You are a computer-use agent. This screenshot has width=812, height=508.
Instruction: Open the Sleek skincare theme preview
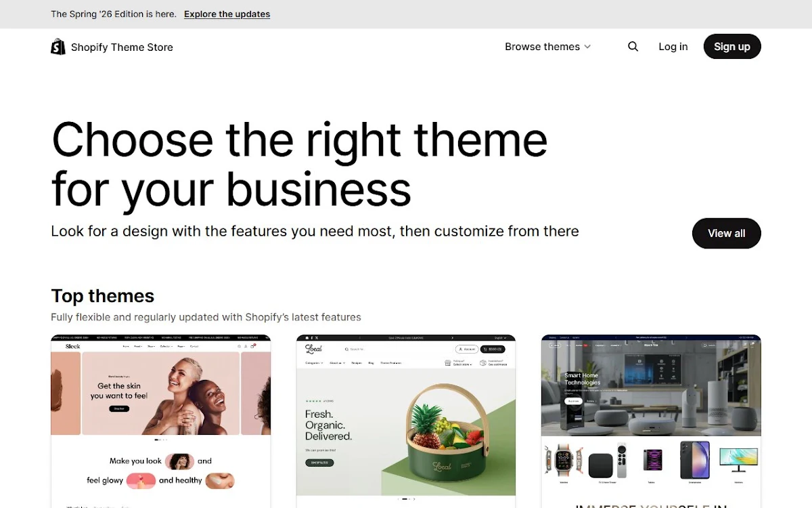tap(161, 421)
